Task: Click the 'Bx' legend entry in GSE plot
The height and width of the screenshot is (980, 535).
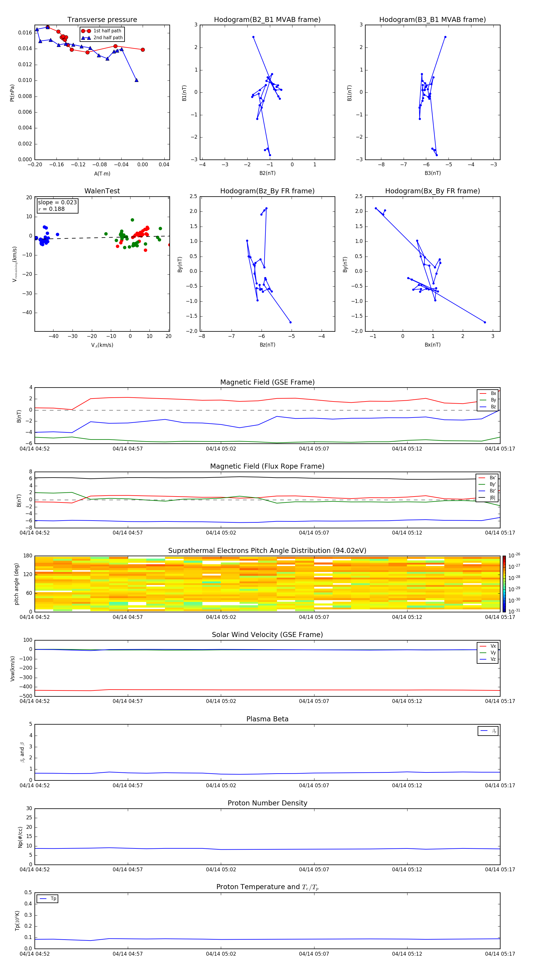Action: click(488, 393)
